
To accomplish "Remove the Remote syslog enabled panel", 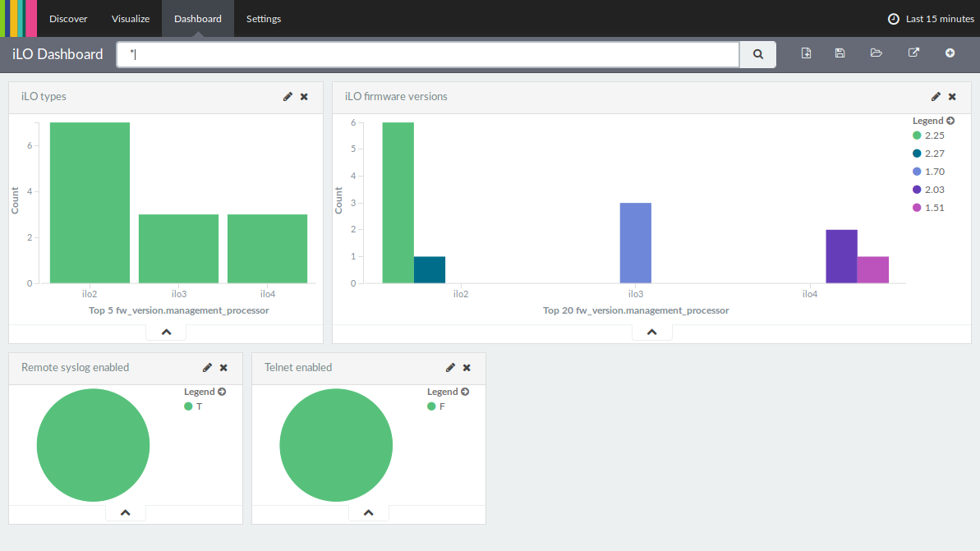I will pyautogui.click(x=223, y=368).
